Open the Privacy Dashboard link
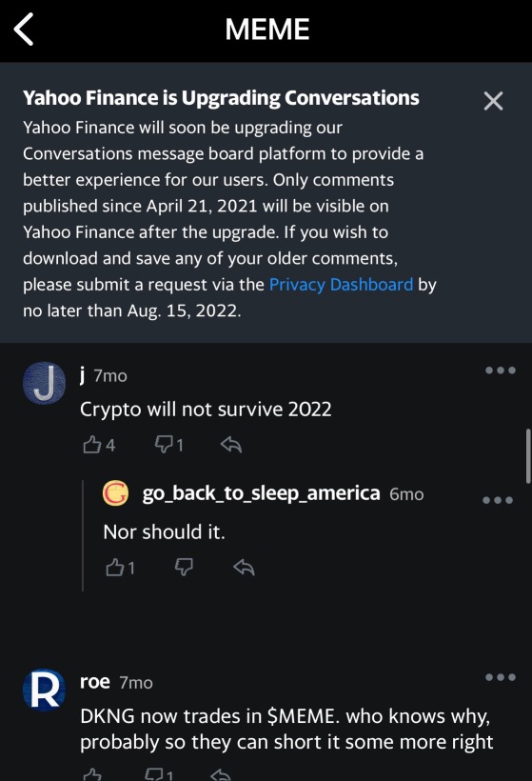 341,285
